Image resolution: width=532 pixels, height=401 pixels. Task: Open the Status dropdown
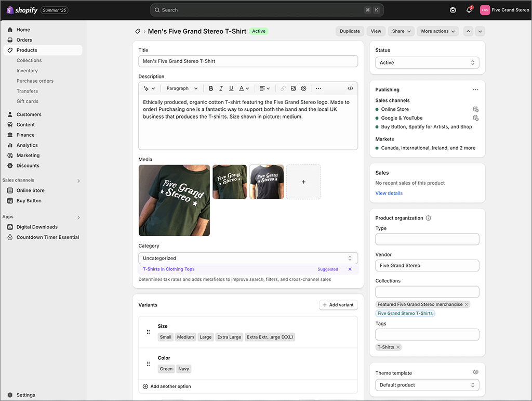[x=427, y=62]
